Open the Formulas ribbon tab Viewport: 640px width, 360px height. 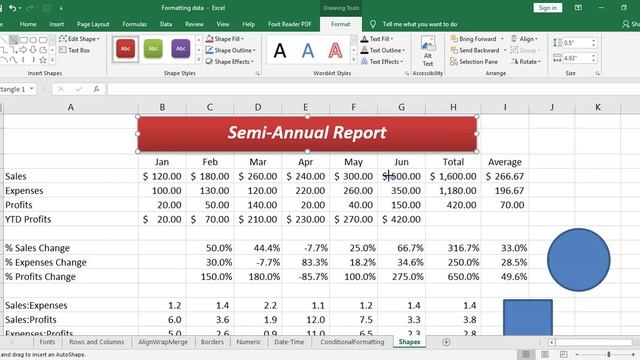pos(135,24)
